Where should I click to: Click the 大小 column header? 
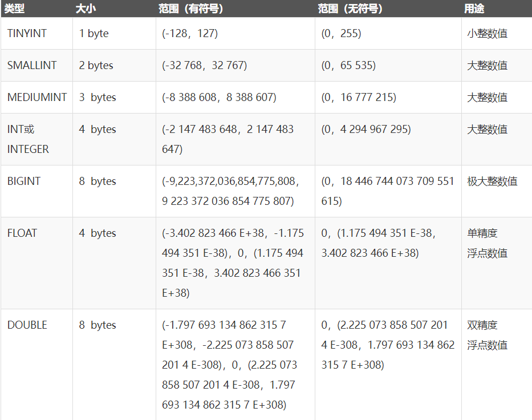84,9
